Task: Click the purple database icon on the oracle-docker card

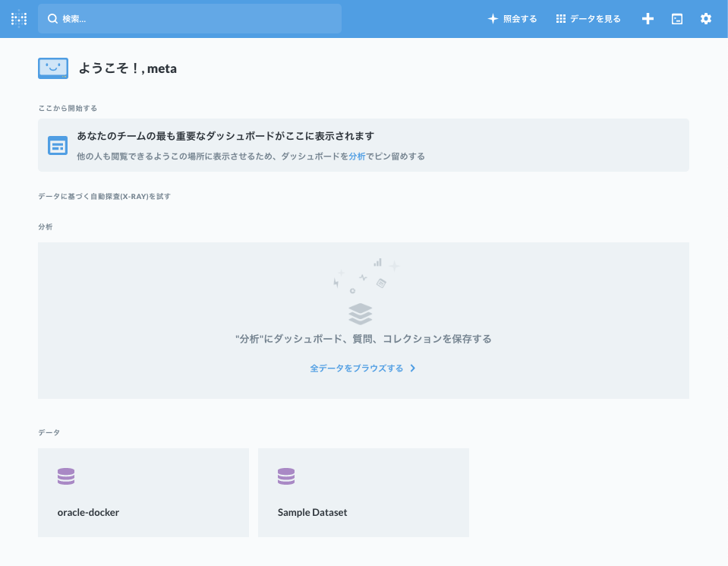Action: coord(65,476)
